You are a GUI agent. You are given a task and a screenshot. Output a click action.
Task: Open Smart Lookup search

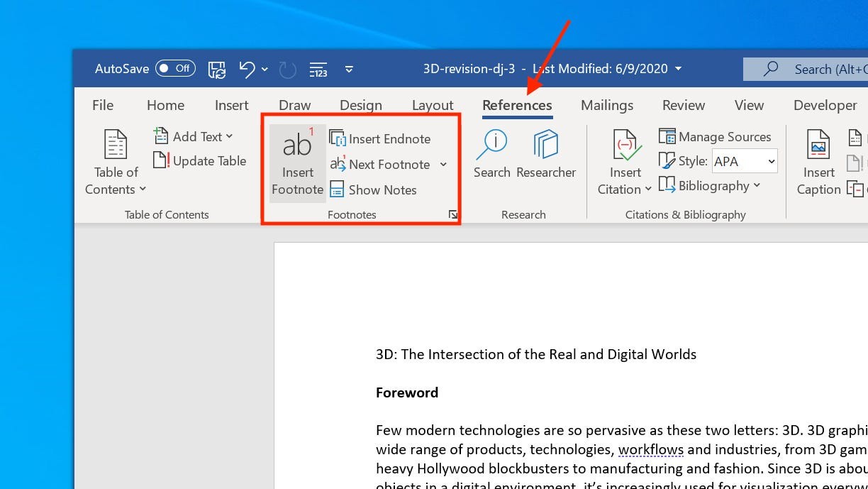tap(491, 153)
